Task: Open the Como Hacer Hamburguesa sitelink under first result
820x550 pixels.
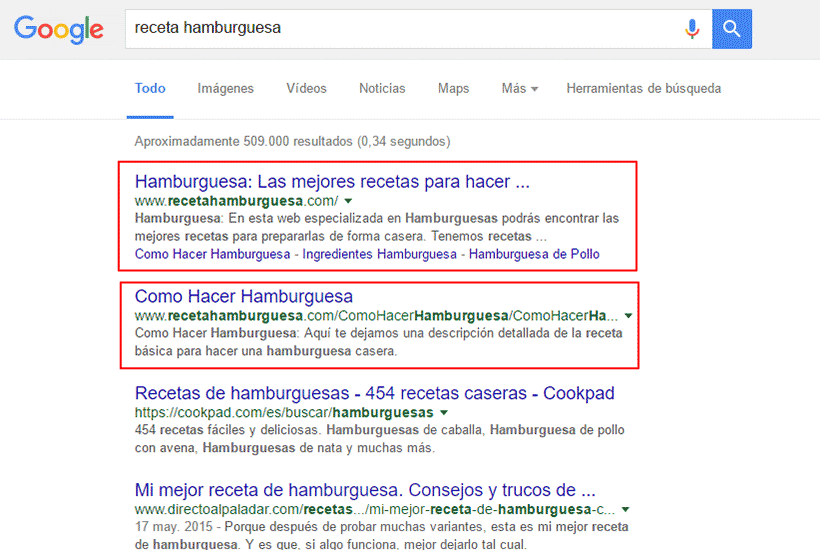Action: pyautogui.click(x=212, y=254)
